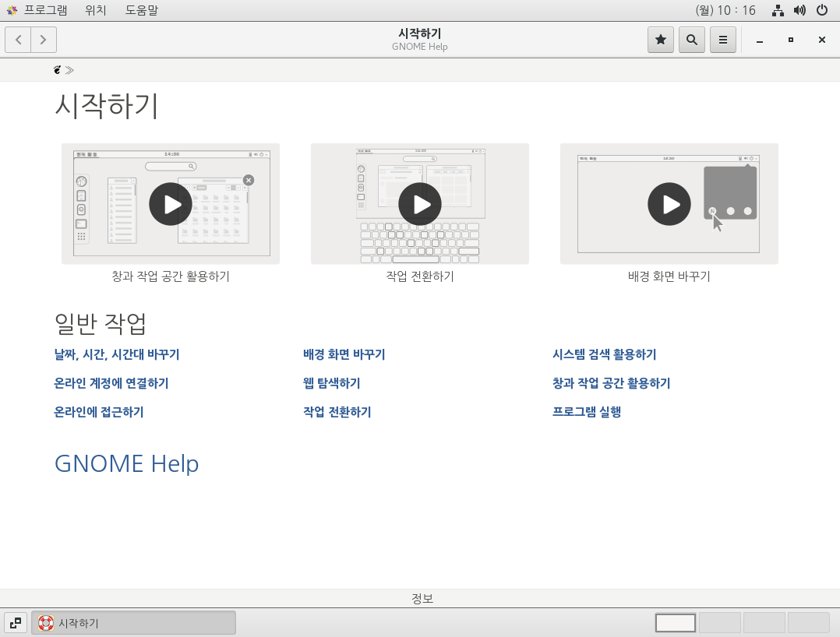Play the 배경 화면 바꾸기 video

[669, 204]
